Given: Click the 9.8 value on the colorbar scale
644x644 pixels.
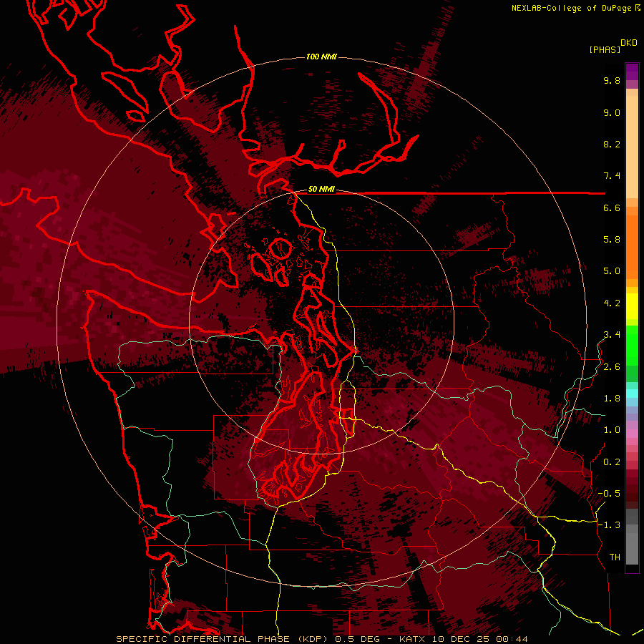Looking at the screenshot, I should [612, 80].
